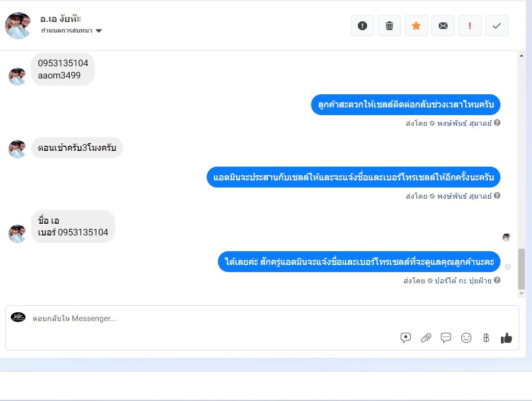Open saved replies starred bubble icon

click(405, 338)
